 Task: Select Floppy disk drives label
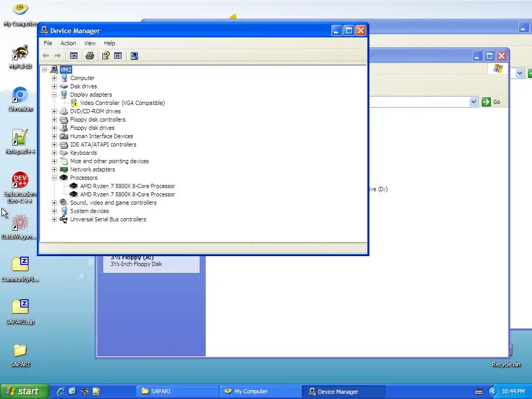coord(92,128)
